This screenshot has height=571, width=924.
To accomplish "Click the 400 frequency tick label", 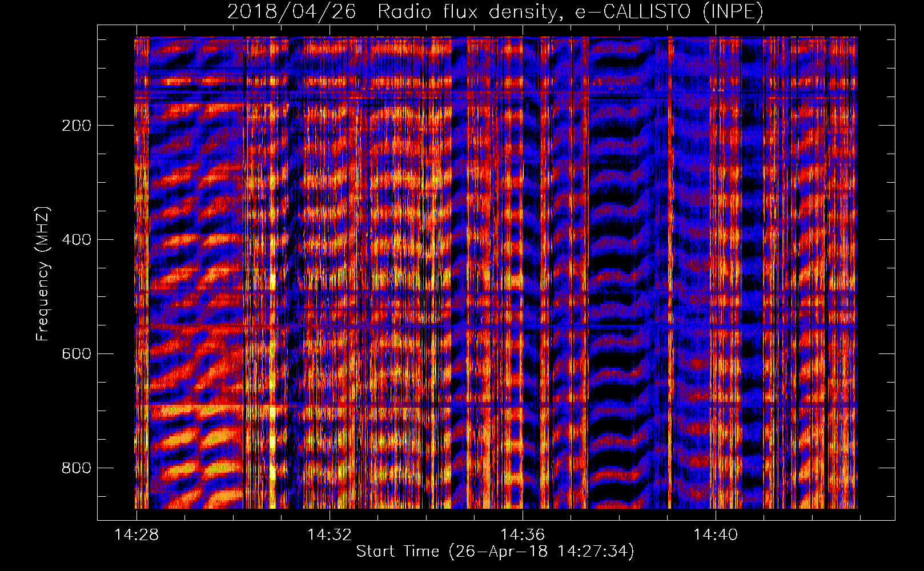I will coord(77,240).
